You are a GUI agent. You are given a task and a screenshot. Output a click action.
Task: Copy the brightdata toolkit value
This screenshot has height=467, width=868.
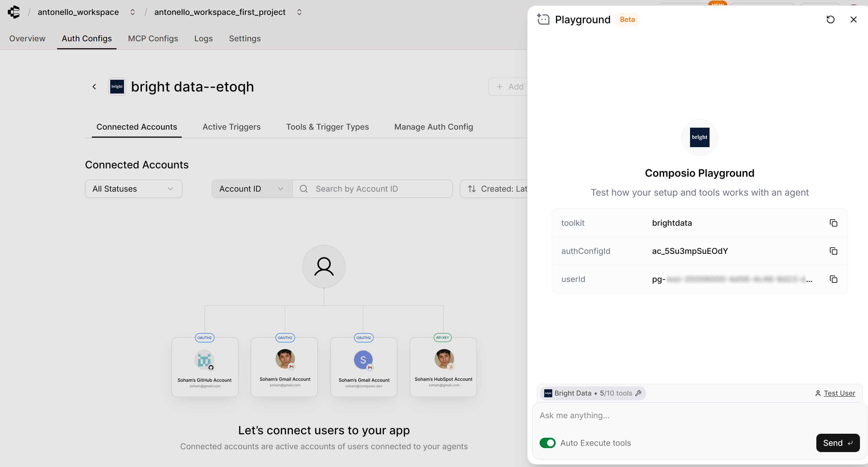[x=833, y=223]
